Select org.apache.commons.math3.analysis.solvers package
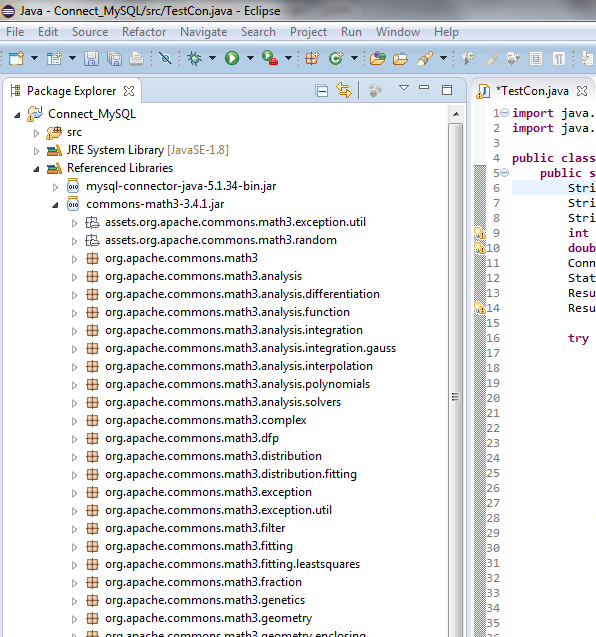The image size is (596, 637). coord(223,402)
